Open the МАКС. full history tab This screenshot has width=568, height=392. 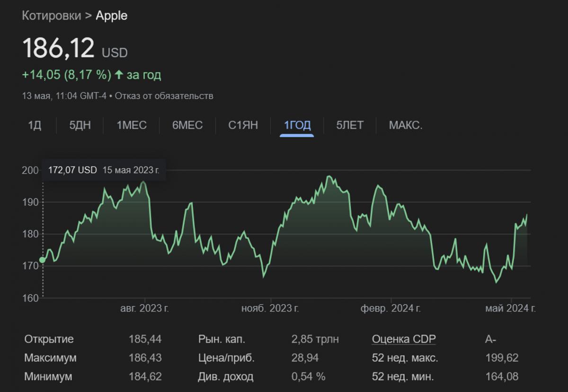point(406,125)
